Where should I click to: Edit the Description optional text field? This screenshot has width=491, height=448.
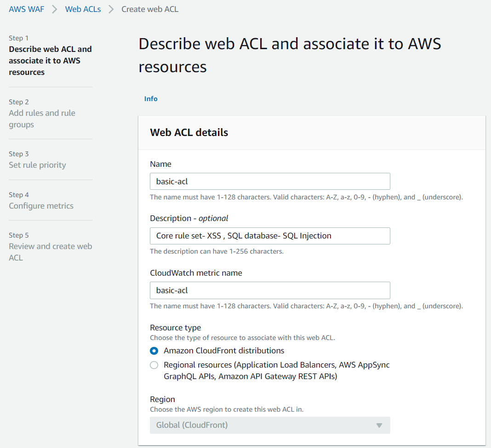(x=270, y=236)
